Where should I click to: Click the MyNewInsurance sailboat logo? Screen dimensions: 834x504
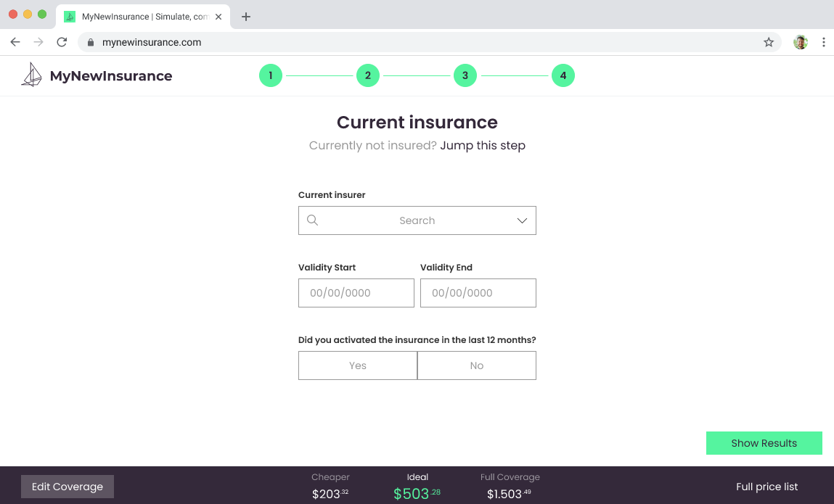31,75
